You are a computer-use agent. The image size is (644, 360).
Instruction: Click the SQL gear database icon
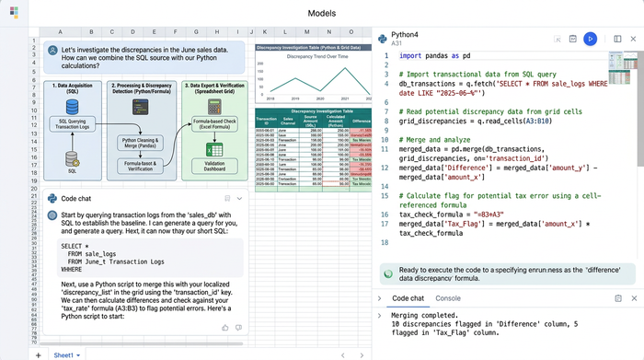[x=73, y=159]
